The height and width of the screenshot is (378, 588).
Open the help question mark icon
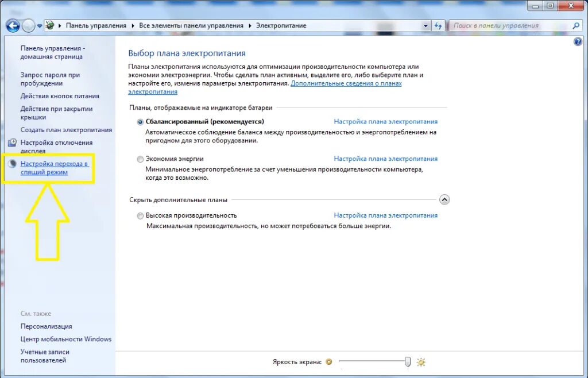pyautogui.click(x=578, y=41)
